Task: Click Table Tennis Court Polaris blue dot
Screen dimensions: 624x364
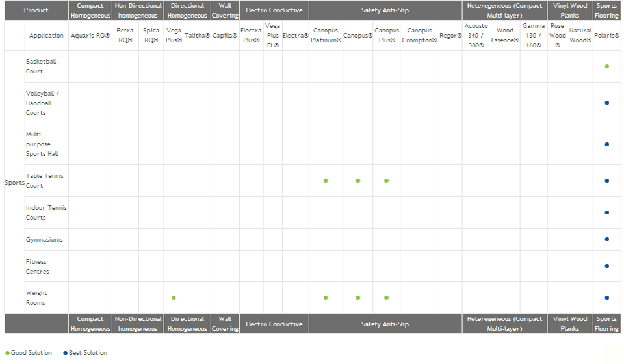Action: pyautogui.click(x=607, y=181)
